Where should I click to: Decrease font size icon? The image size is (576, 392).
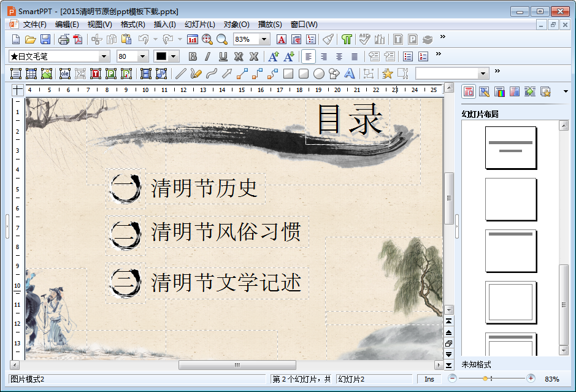pyautogui.click(x=289, y=56)
